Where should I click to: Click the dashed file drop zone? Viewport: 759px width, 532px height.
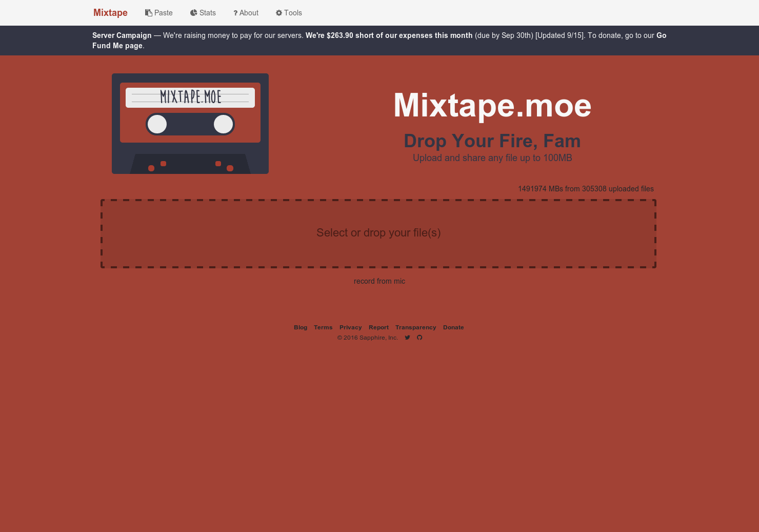point(378,233)
